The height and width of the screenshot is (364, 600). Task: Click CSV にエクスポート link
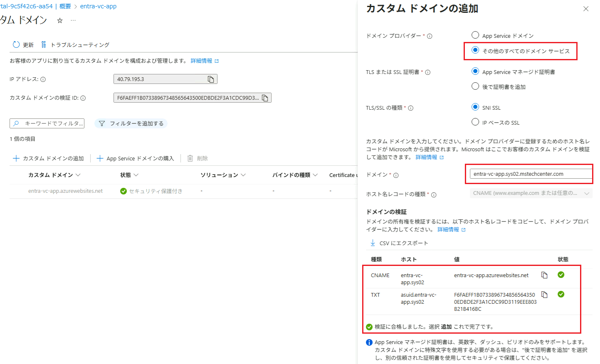(399, 243)
